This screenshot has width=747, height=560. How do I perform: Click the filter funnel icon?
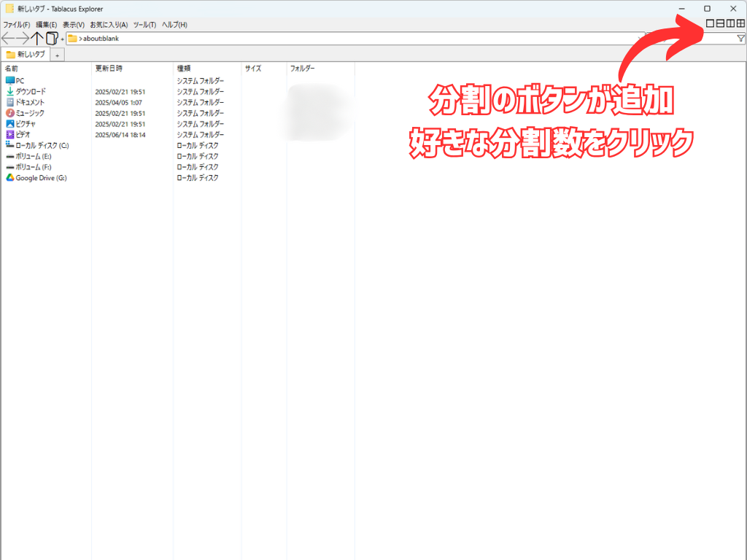coord(740,39)
